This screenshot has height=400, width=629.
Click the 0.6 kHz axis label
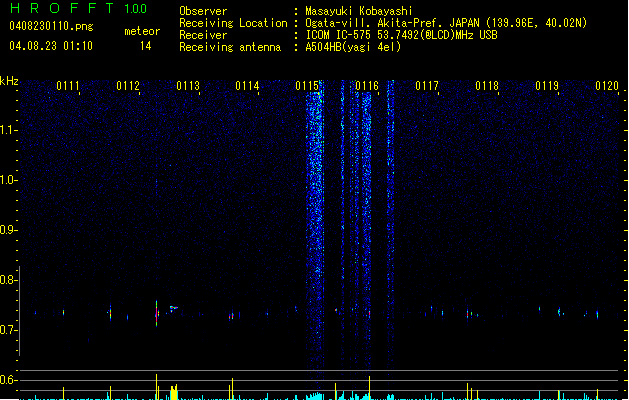[8, 380]
